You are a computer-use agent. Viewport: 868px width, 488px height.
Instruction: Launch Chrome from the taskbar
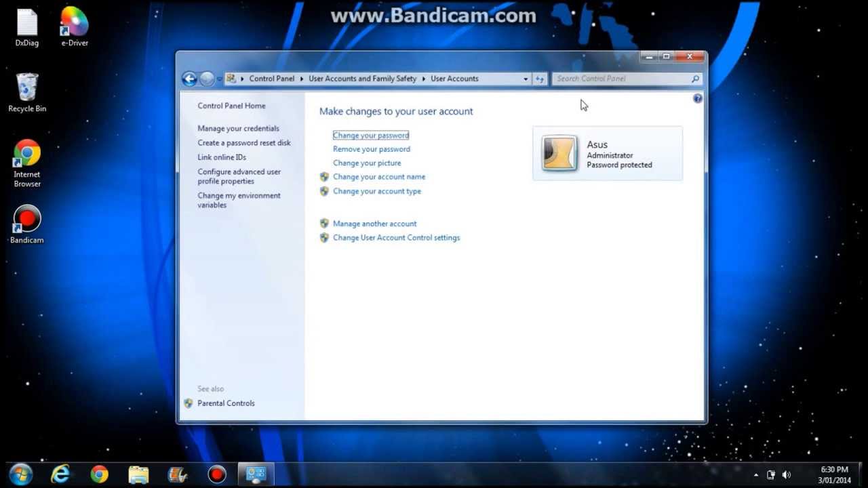[x=100, y=474]
